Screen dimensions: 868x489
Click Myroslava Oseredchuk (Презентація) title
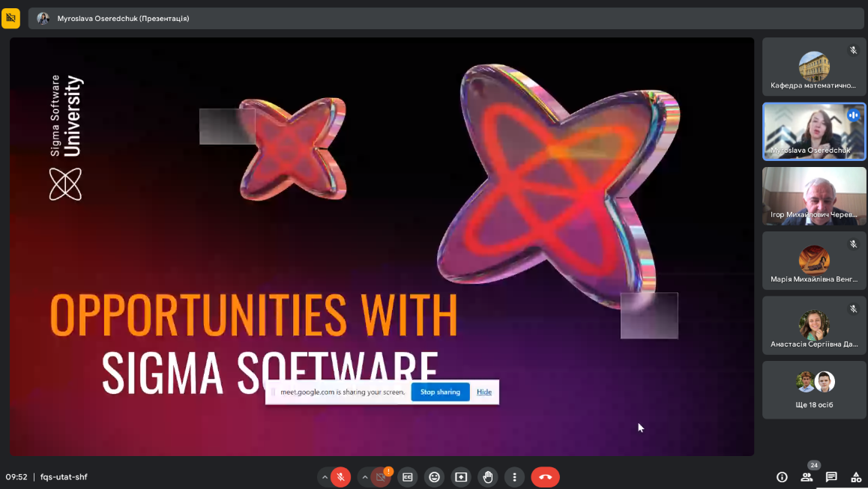pyautogui.click(x=123, y=18)
